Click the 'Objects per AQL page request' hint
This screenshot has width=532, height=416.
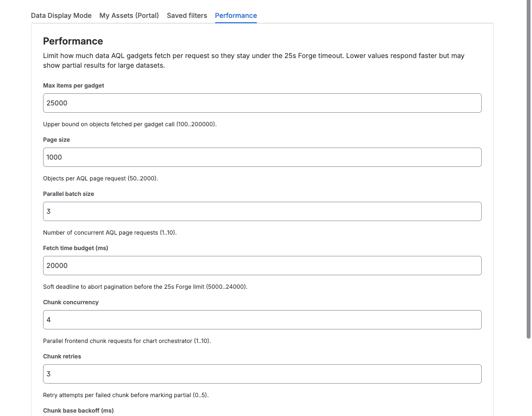coord(101,178)
